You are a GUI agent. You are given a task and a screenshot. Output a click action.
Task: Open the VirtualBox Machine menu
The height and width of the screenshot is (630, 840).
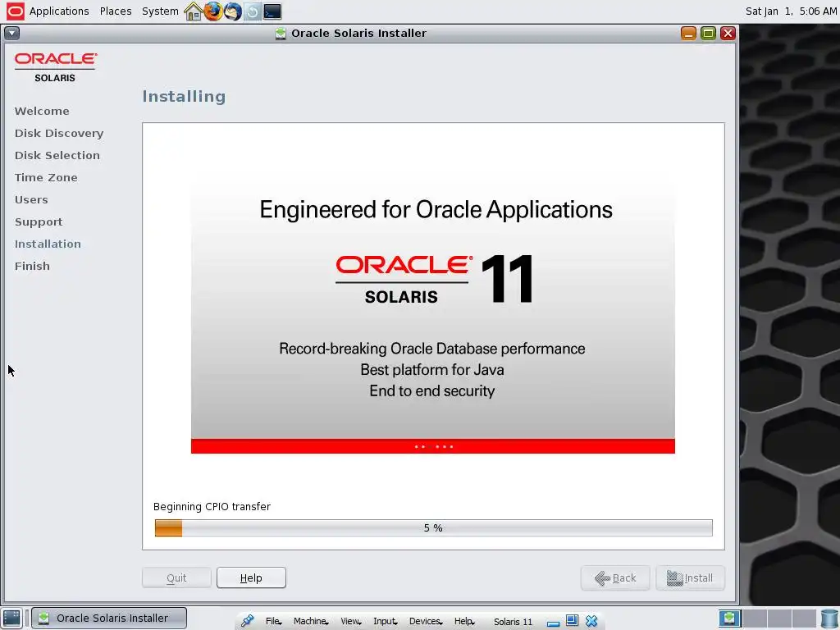pyautogui.click(x=311, y=621)
